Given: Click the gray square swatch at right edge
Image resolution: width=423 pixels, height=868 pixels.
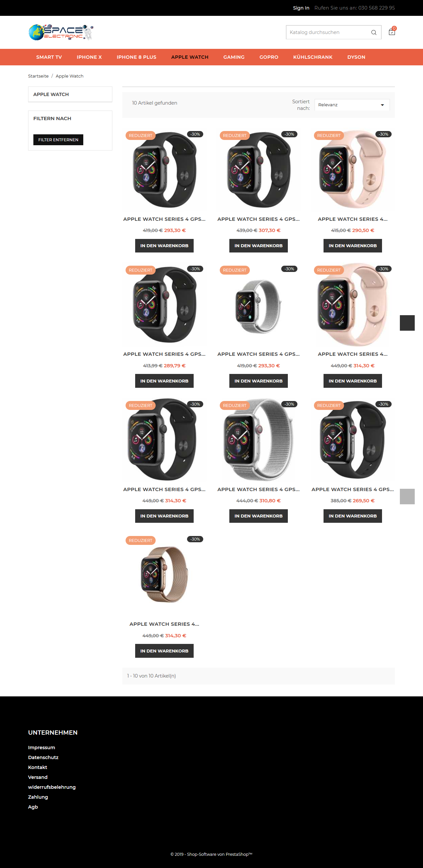Looking at the screenshot, I should 407,496.
